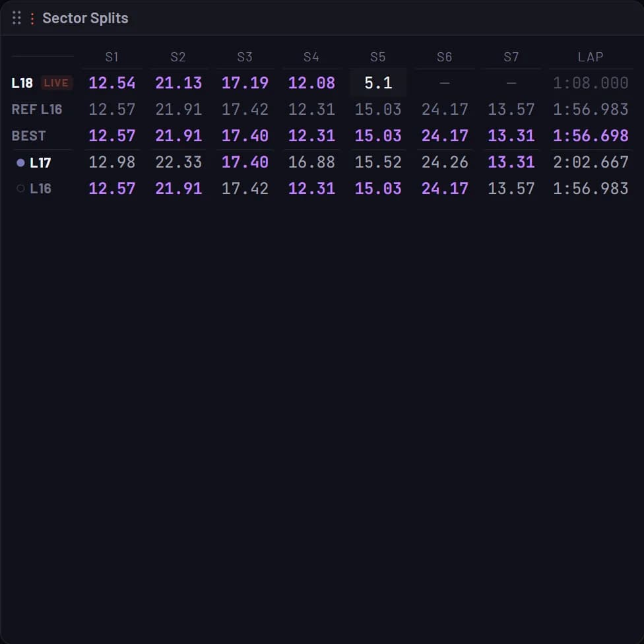Select the empty radio circle beside L16
The width and height of the screenshot is (644, 644).
tap(20, 189)
